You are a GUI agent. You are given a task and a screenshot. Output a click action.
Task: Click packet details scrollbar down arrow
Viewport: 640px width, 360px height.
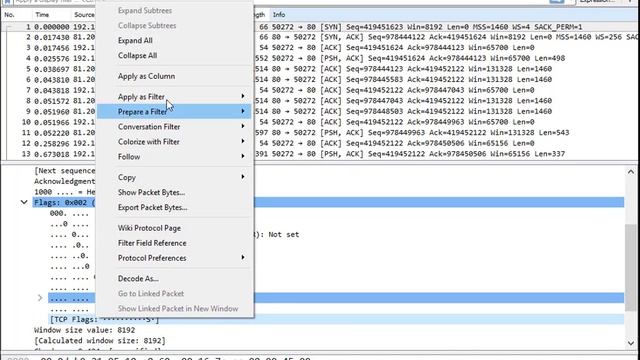[631, 344]
